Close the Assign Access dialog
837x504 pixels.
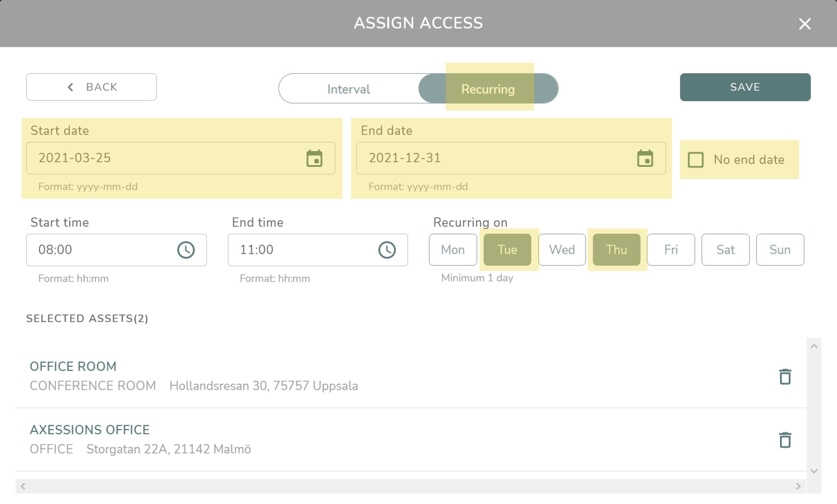805,24
